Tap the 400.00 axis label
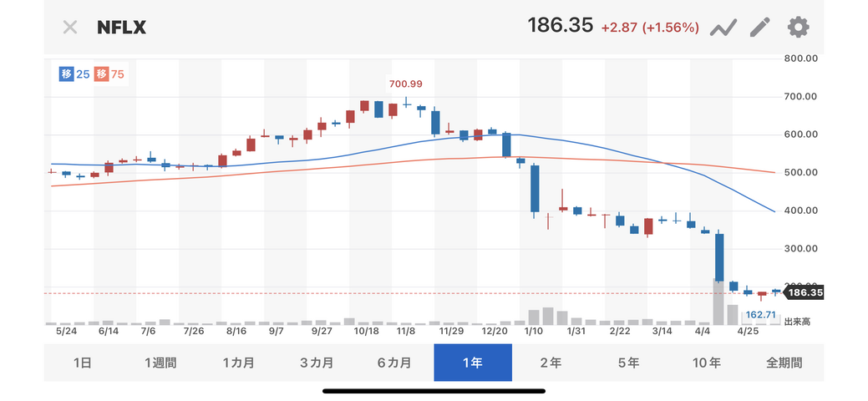Image resolution: width=868 pixels, height=401 pixels. click(x=801, y=211)
